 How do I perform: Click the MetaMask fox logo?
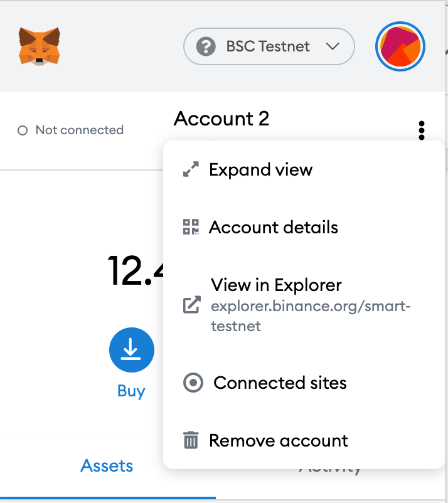pyautogui.click(x=39, y=46)
